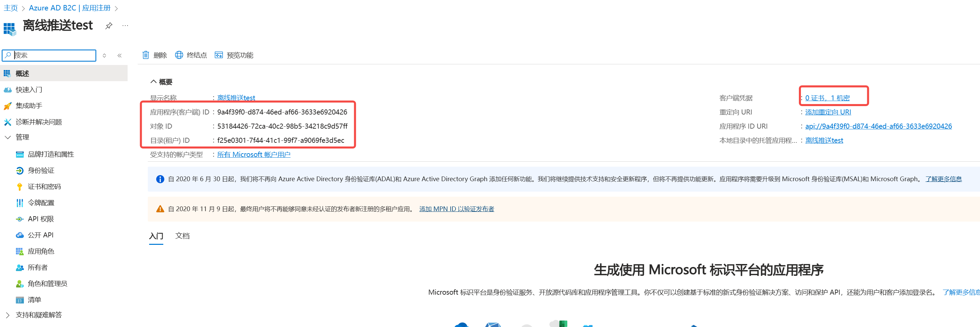Switch to the 文档 tab
980x327 pixels.
(x=182, y=236)
